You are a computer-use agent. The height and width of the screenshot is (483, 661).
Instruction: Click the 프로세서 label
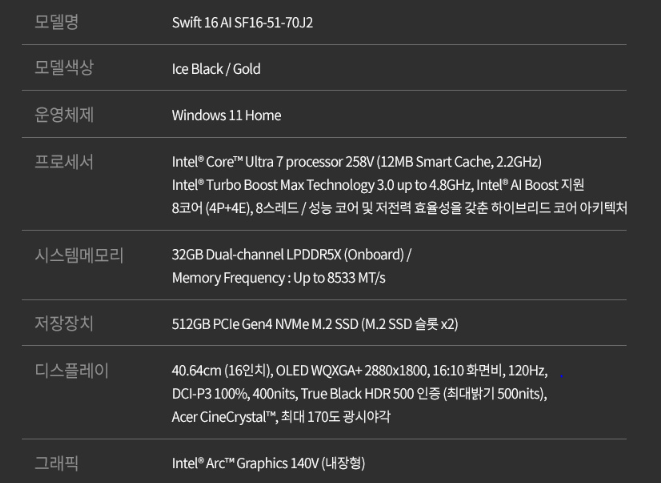click(x=65, y=162)
